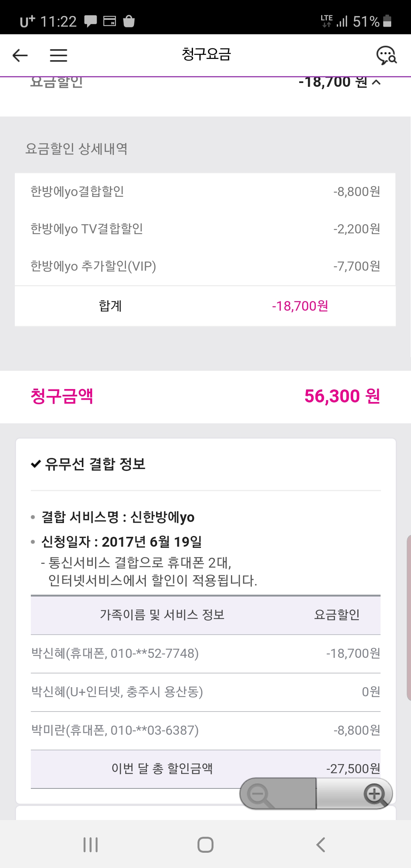
Task: Select 박신혜 U+인터넷 충주시 용산동 row
Action: pyautogui.click(x=205, y=692)
